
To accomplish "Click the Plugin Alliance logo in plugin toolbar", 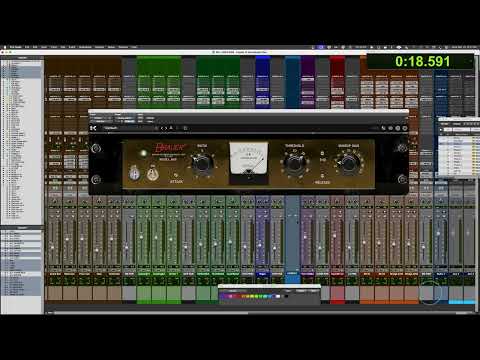I will [93, 128].
